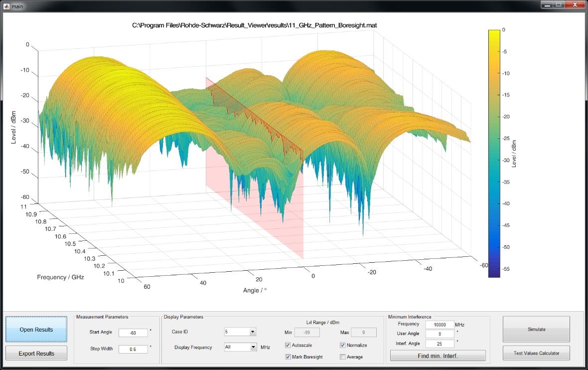
Task: Toggle the Autoscale checkbox
Action: pos(288,345)
